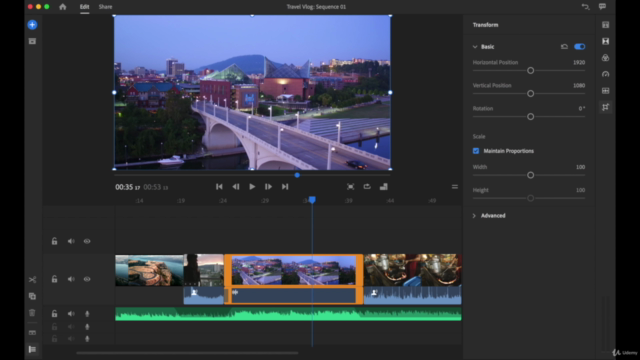The image size is (640, 360).
Task: Click the aspect ratio icon beside loop
Action: point(383,187)
